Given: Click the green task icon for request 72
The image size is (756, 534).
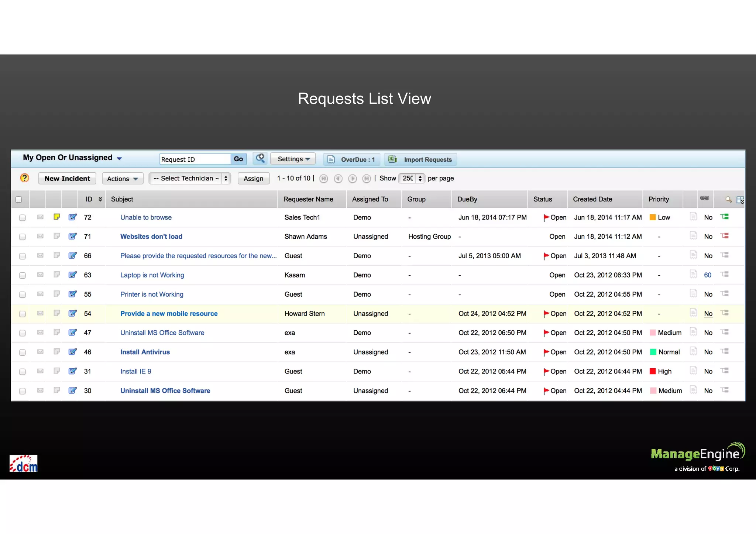Looking at the screenshot, I should (725, 217).
